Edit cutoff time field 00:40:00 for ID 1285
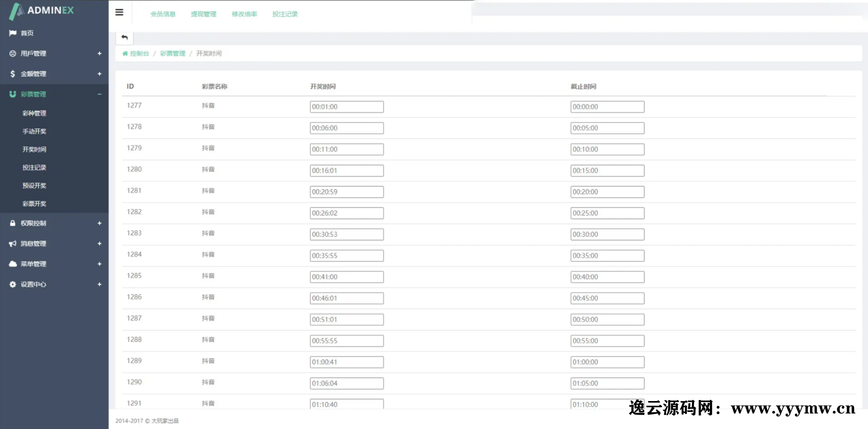 (x=607, y=277)
